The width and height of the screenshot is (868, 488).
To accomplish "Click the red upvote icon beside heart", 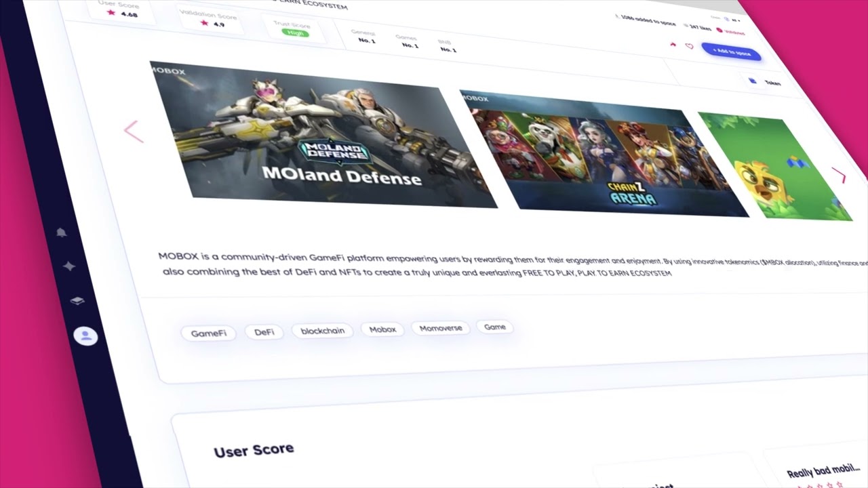I will (x=673, y=44).
